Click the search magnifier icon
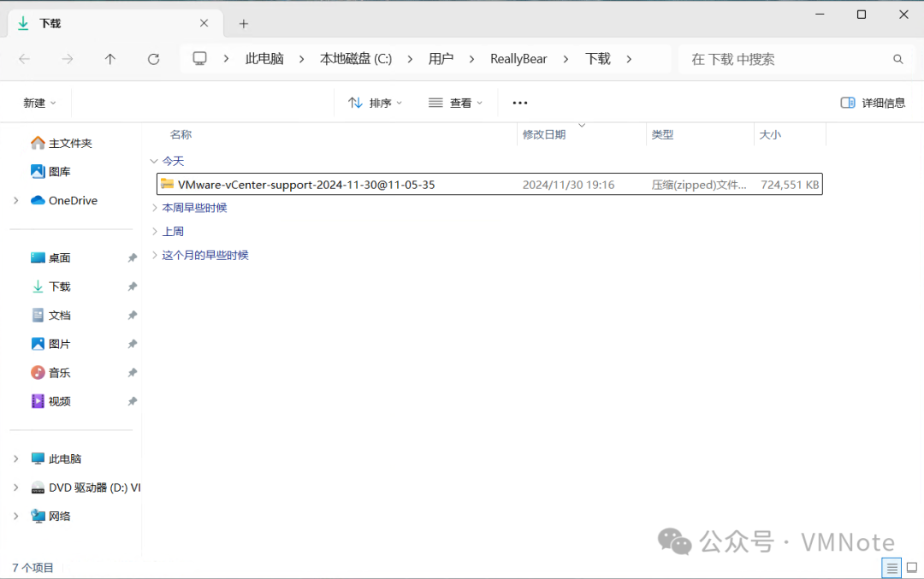Screen dimensions: 924x579 [x=898, y=59]
